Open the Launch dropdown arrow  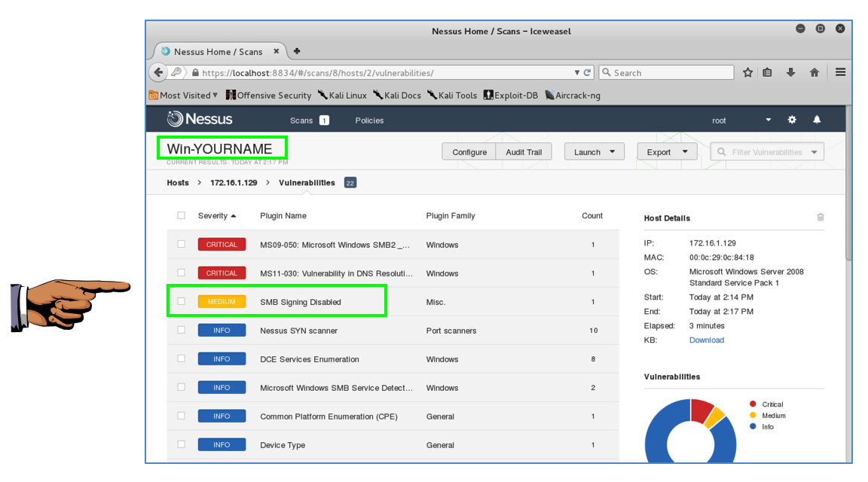[613, 151]
